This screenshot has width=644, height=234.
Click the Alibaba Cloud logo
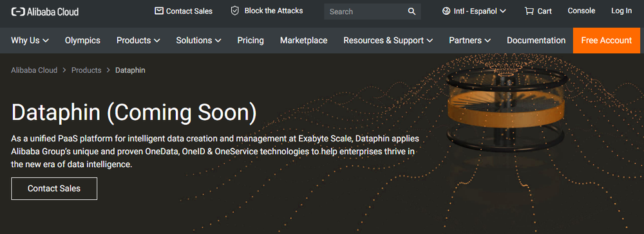coord(45,12)
